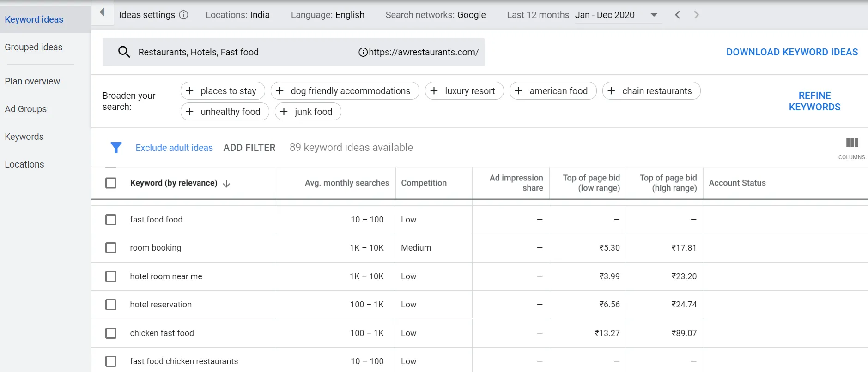Expand the Jan - Dec 2020 date dropdown
Image resolution: width=868 pixels, height=372 pixels.
pyautogui.click(x=654, y=15)
